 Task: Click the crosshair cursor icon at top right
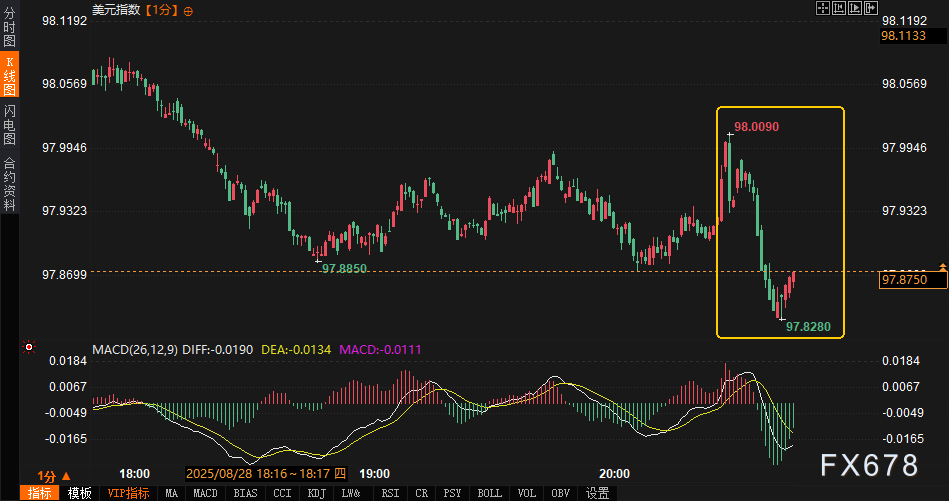tap(823, 8)
